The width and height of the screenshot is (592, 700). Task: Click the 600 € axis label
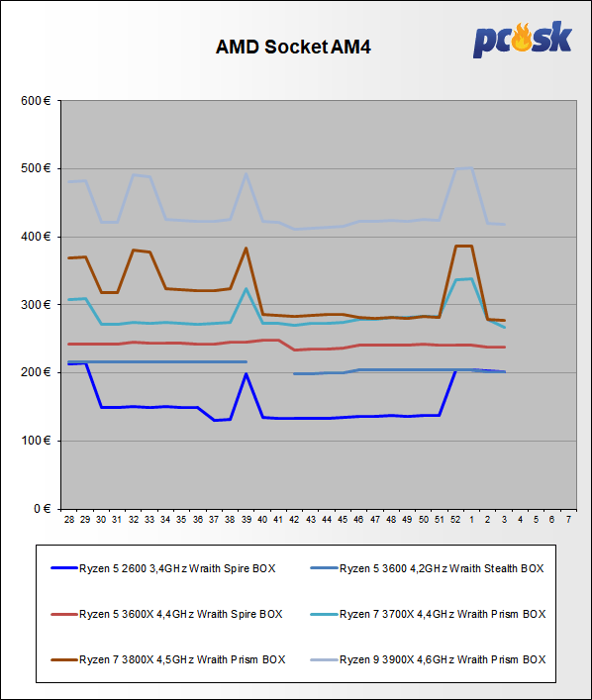36,100
